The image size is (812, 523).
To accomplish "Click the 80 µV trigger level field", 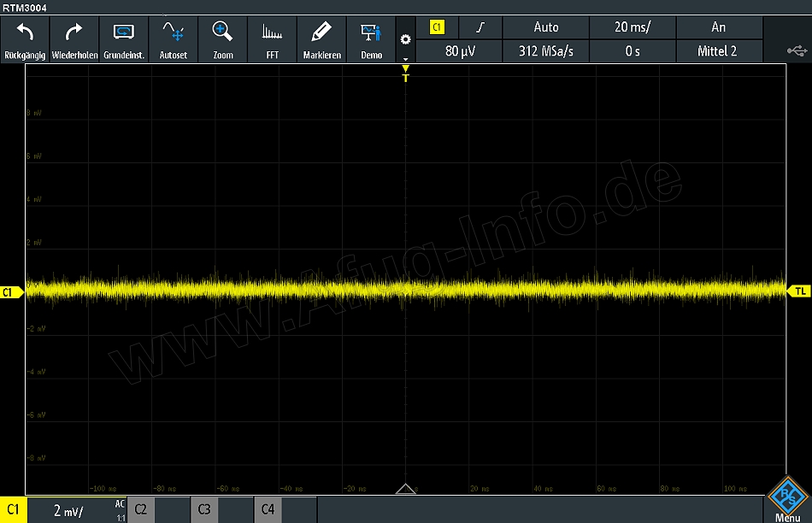I will (460, 51).
